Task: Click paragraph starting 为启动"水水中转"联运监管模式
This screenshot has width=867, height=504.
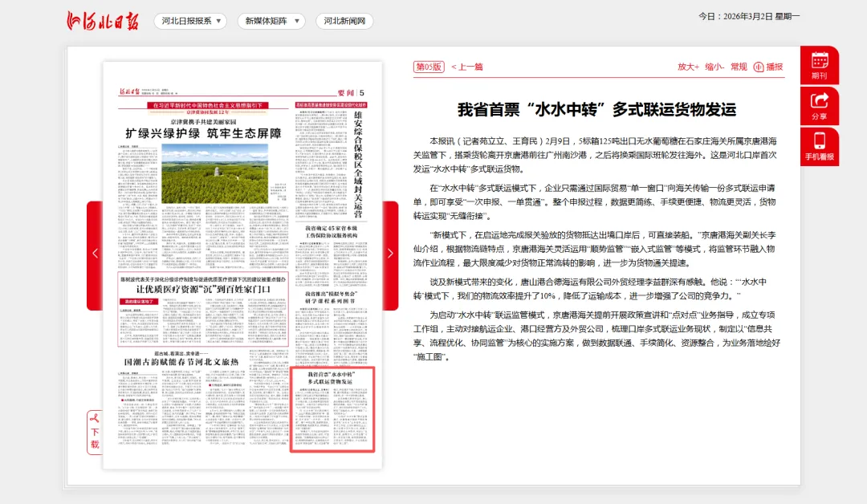Action: 596,336
